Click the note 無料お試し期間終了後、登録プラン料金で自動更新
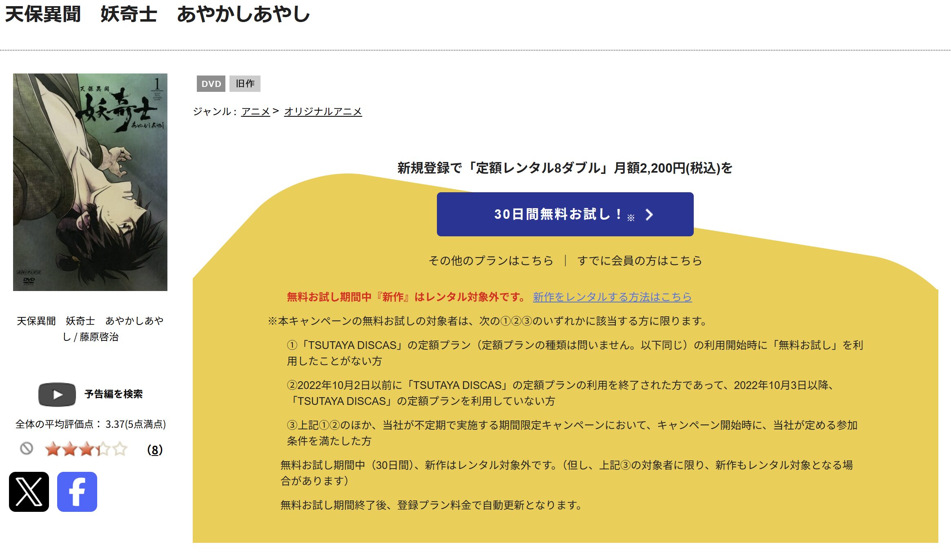 click(x=431, y=505)
